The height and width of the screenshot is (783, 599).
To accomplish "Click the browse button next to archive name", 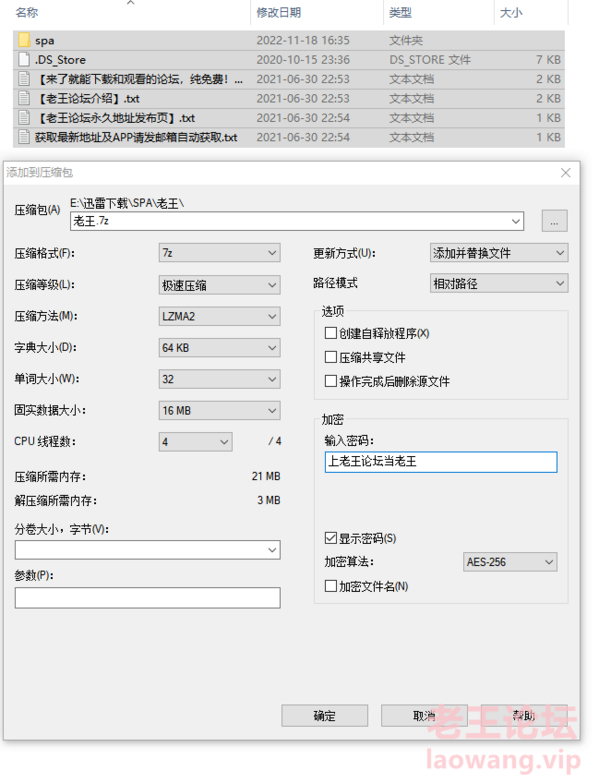I will [554, 221].
